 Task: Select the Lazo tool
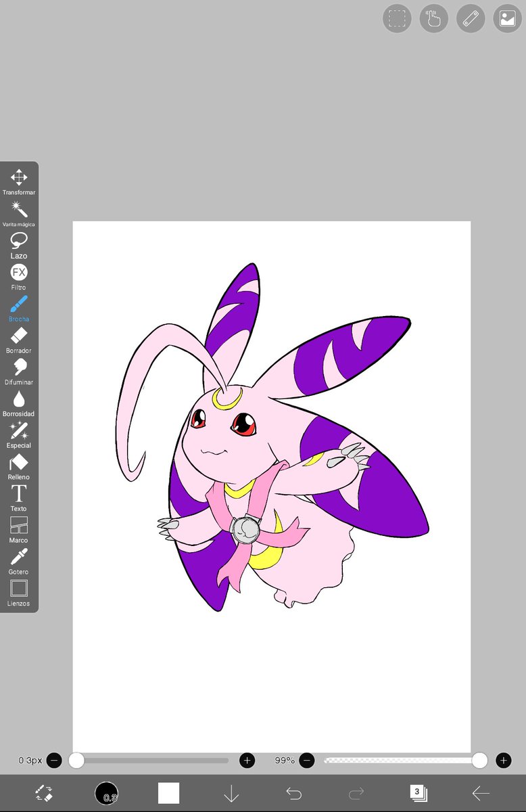click(19, 245)
